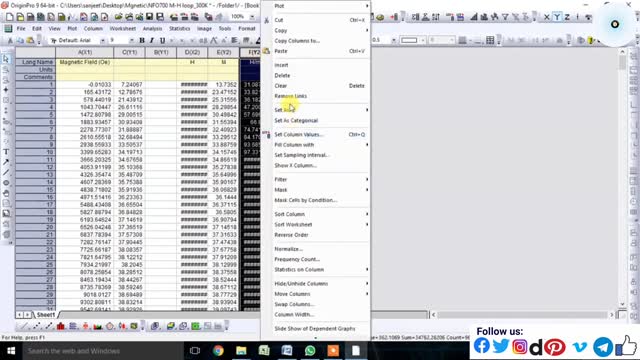
Task: Choose Cut in the context menu
Action: 316,20
